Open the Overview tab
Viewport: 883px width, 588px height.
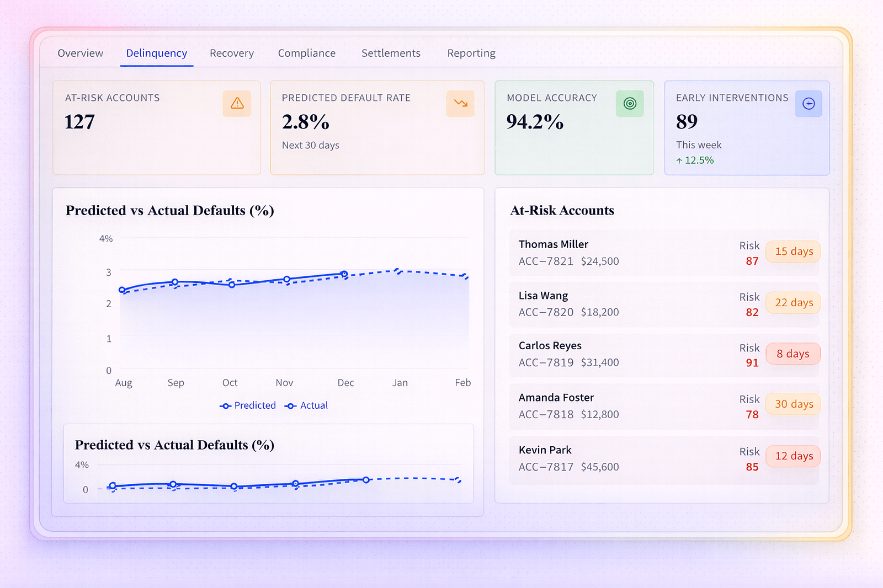click(81, 53)
